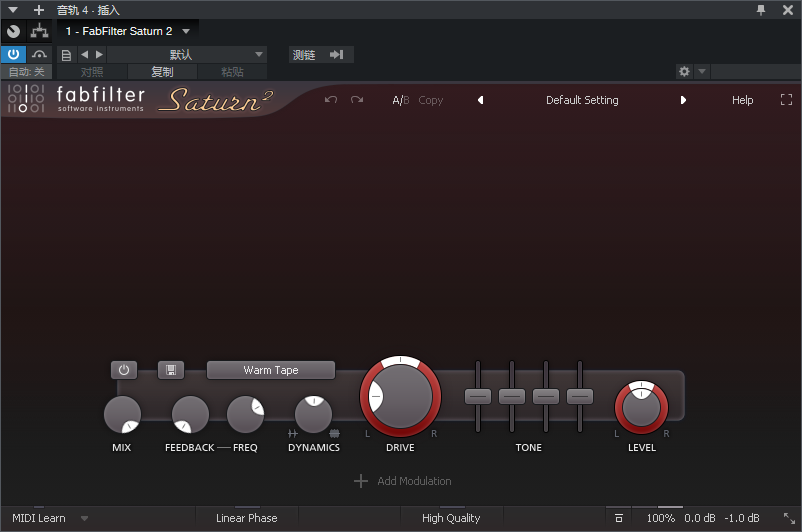The image size is (802, 532).
Task: Click the 复制 copy button
Action: click(162, 72)
